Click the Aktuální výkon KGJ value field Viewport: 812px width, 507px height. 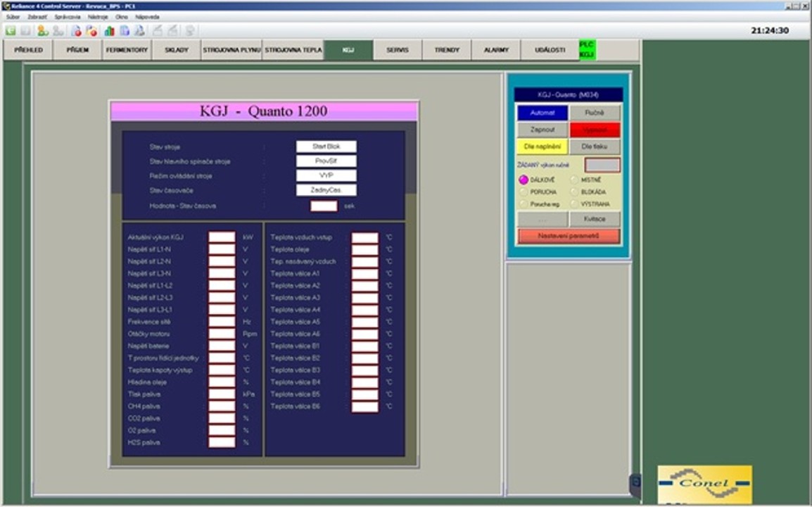coord(222,237)
